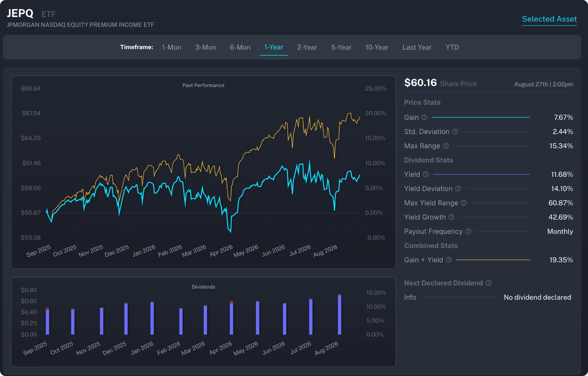Click the Dividends chart title
588x376 pixels.
coord(204,287)
